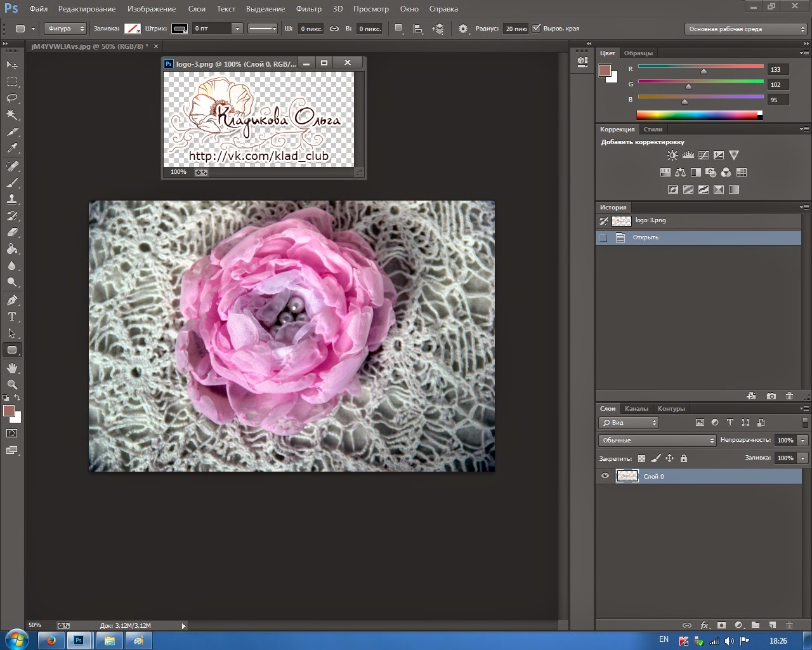Select the Horizontal Type tool
812x650 pixels.
point(12,317)
